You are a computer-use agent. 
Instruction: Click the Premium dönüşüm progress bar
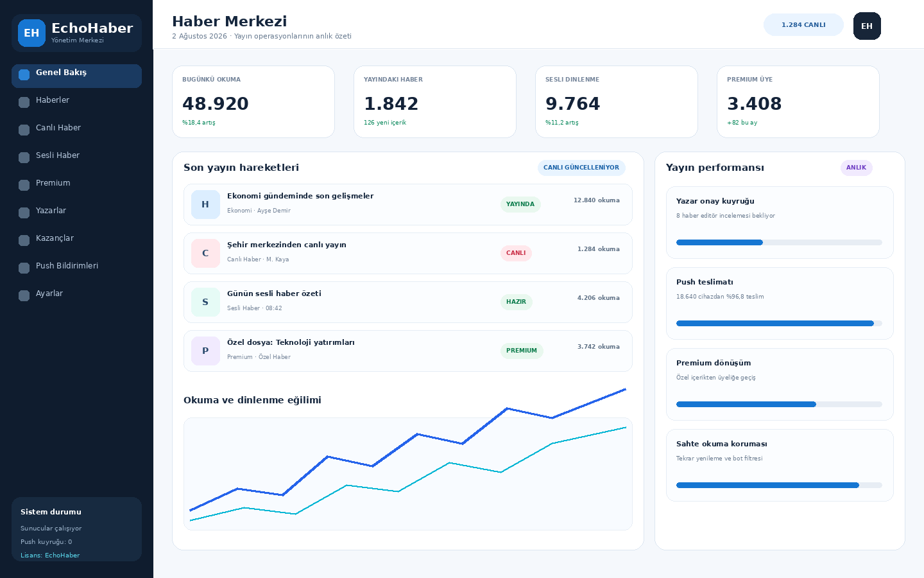pyautogui.click(x=779, y=404)
